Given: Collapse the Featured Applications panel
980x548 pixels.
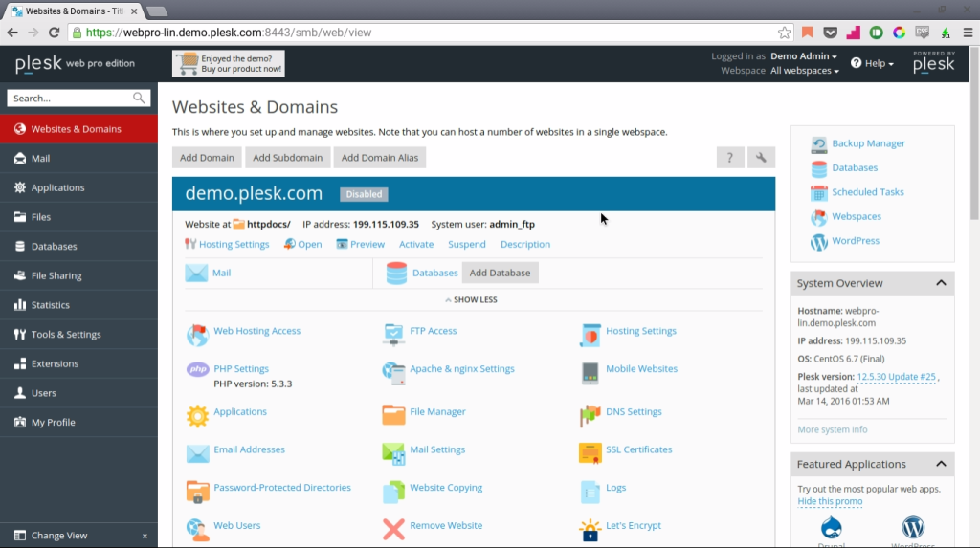Looking at the screenshot, I should [941, 464].
